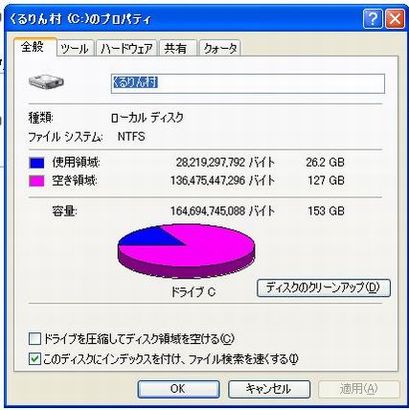Click the 適用 button
The width and height of the screenshot is (409, 410).
359,389
